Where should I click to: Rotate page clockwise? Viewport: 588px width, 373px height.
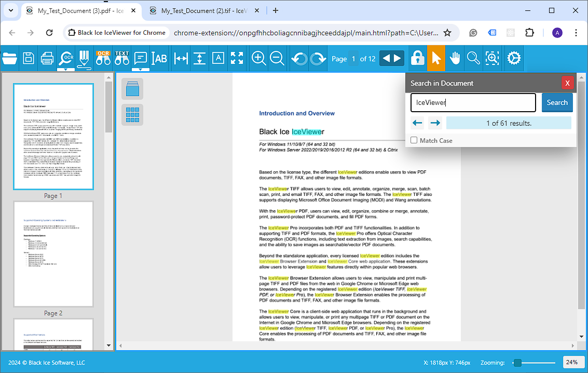(x=318, y=59)
